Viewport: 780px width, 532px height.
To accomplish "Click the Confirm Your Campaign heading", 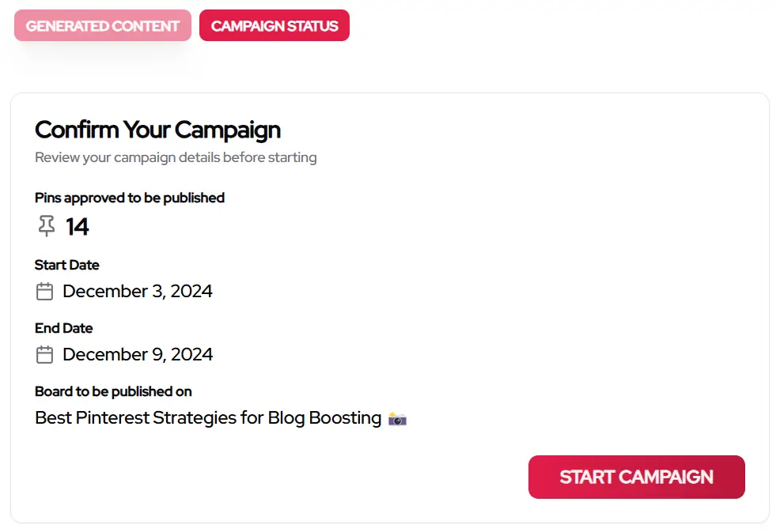I will (x=157, y=130).
